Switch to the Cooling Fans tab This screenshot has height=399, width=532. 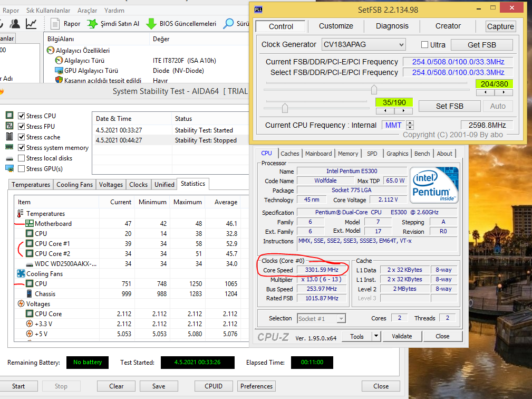[75, 184]
